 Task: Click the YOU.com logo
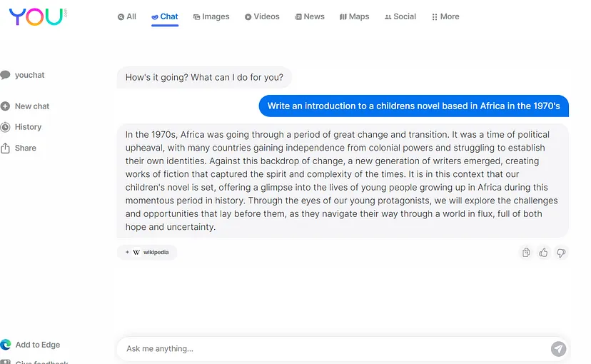click(38, 16)
